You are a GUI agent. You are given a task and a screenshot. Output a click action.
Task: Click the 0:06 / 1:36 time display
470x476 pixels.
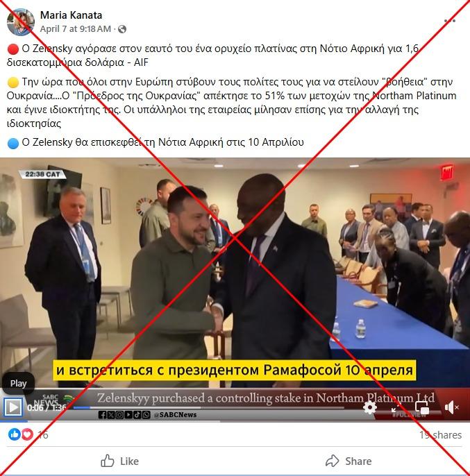[47, 407]
